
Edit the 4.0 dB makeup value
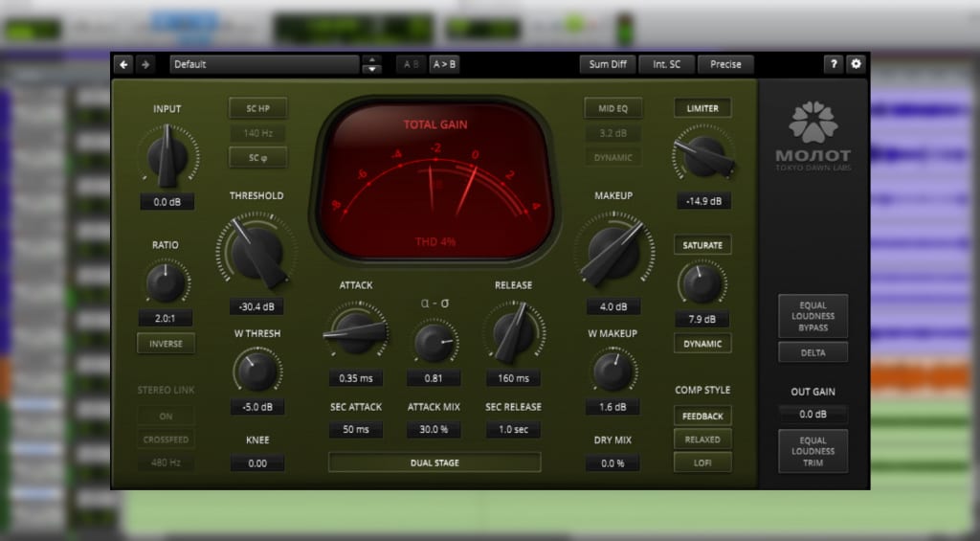tap(613, 307)
